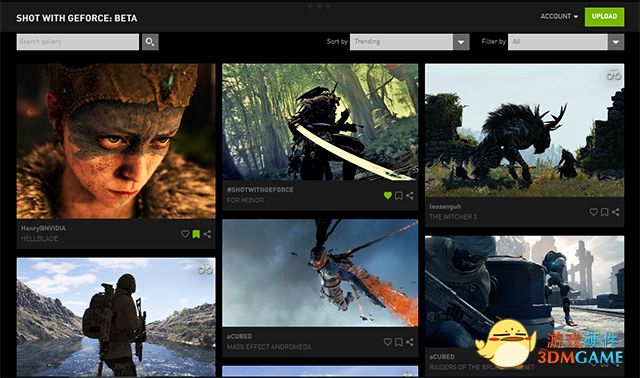Click the Shot With GeForce: Beta title
The width and height of the screenshot is (640, 378).
tap(77, 18)
